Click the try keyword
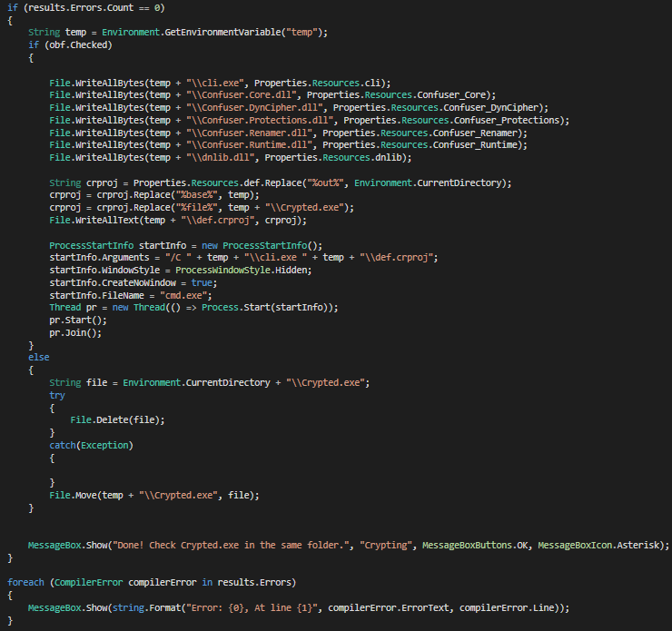 coord(57,395)
